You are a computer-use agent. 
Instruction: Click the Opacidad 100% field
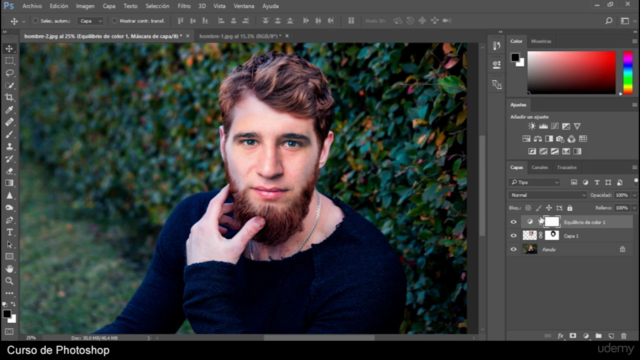point(622,195)
